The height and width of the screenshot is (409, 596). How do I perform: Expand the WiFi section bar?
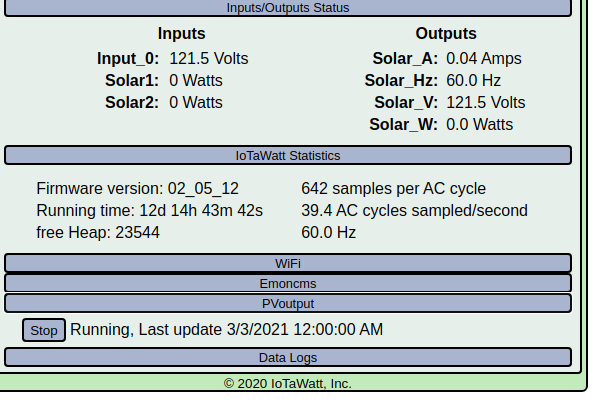[288, 263]
